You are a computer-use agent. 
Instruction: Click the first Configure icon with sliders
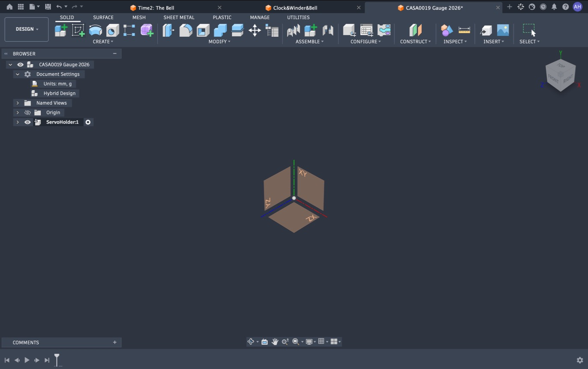349,30
